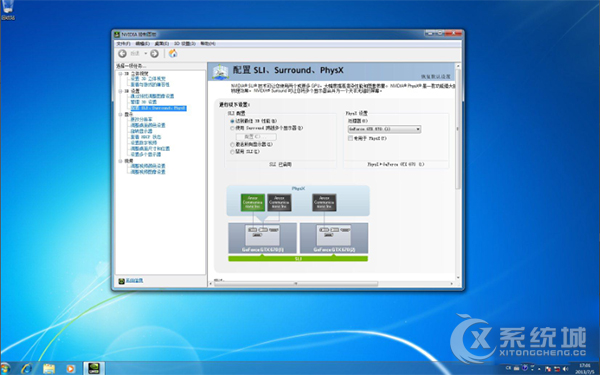The image size is (600, 375).
Task: Open 设置数字音频 page
Action: (143, 143)
